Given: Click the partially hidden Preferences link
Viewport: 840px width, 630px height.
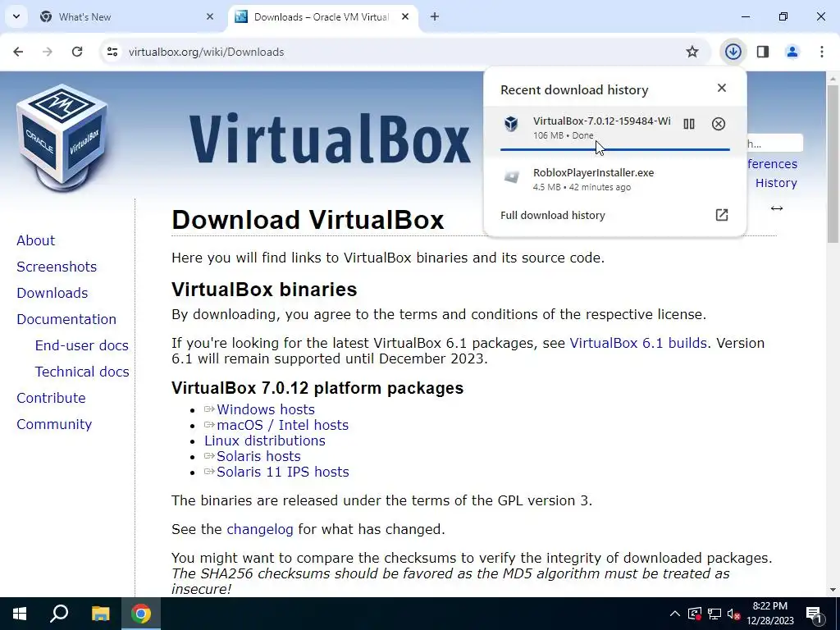Looking at the screenshot, I should [772, 164].
